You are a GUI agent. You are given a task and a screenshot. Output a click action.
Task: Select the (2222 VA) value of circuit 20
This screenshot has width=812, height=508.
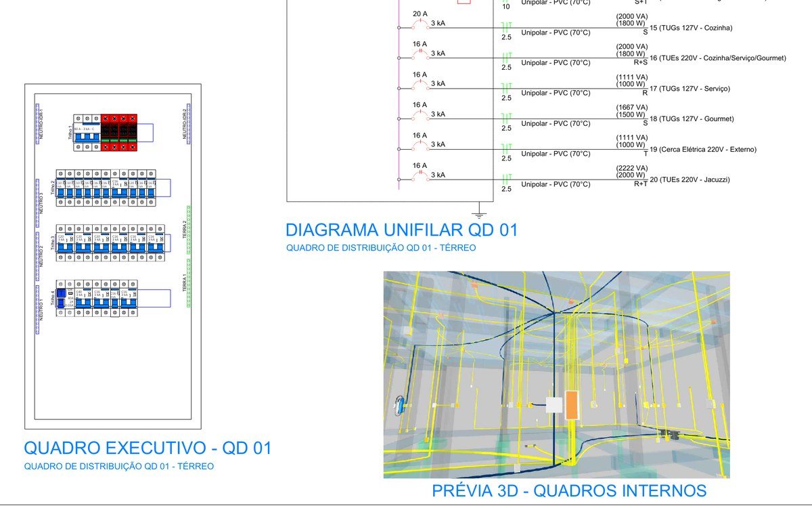click(632, 167)
